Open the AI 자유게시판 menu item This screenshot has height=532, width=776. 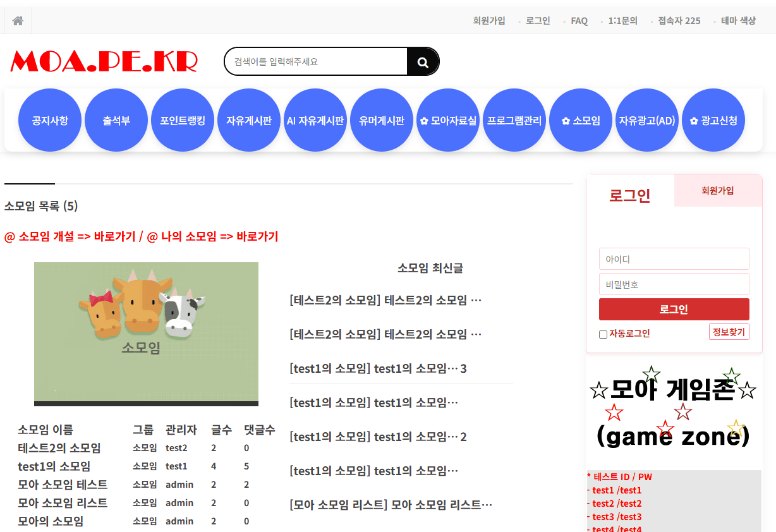315,120
